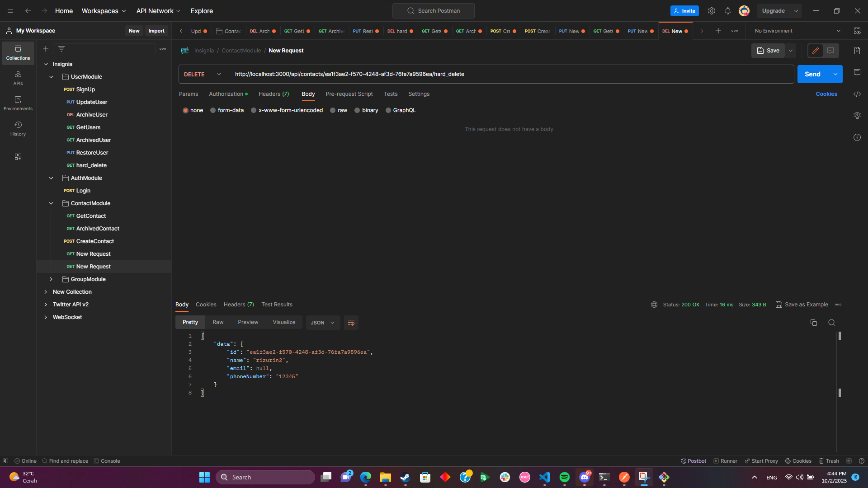Image resolution: width=868 pixels, height=488 pixels.
Task: Select the APIs sidebar icon
Action: point(18,77)
